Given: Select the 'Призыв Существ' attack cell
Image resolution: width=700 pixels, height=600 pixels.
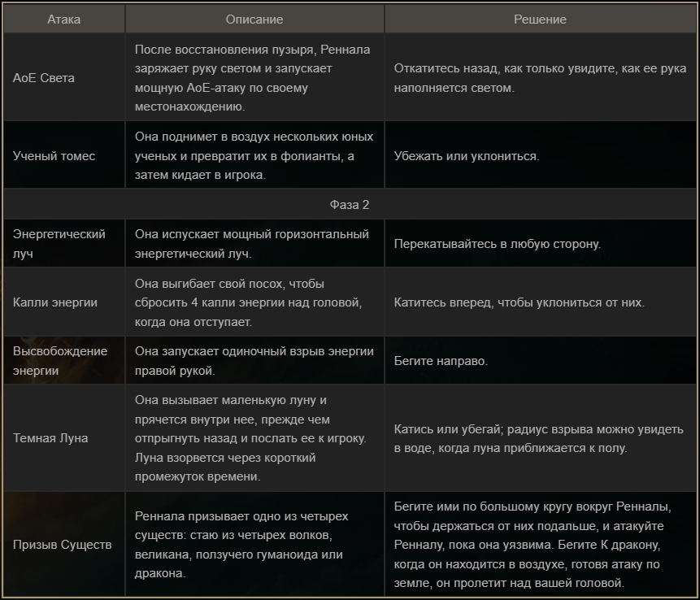Looking at the screenshot, I should coord(63,544).
